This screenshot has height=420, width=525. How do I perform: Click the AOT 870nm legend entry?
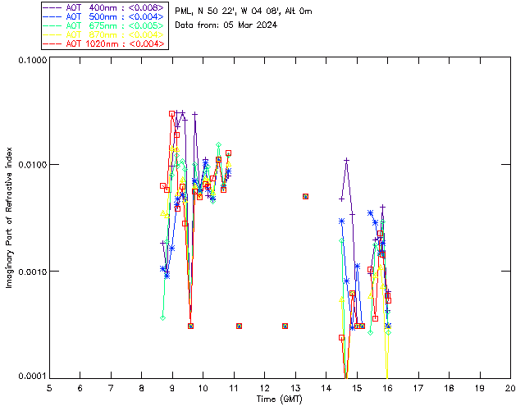(104, 34)
